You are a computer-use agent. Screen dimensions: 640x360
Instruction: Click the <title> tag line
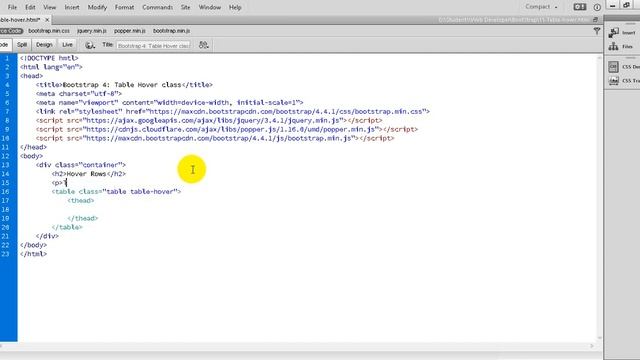pyautogui.click(x=124, y=85)
